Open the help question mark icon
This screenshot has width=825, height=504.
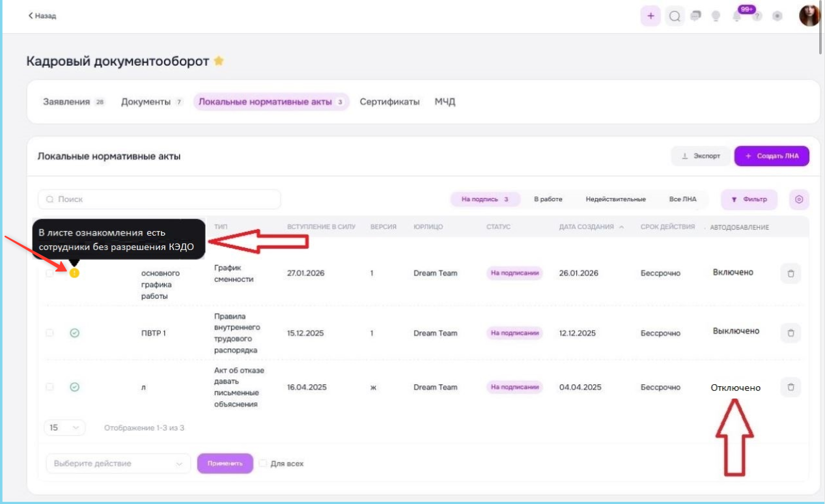757,16
